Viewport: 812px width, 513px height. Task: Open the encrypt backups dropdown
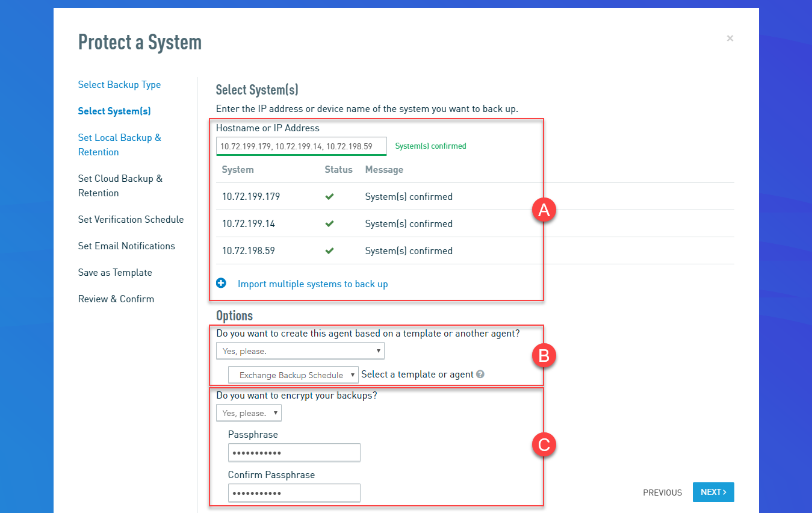pos(249,413)
